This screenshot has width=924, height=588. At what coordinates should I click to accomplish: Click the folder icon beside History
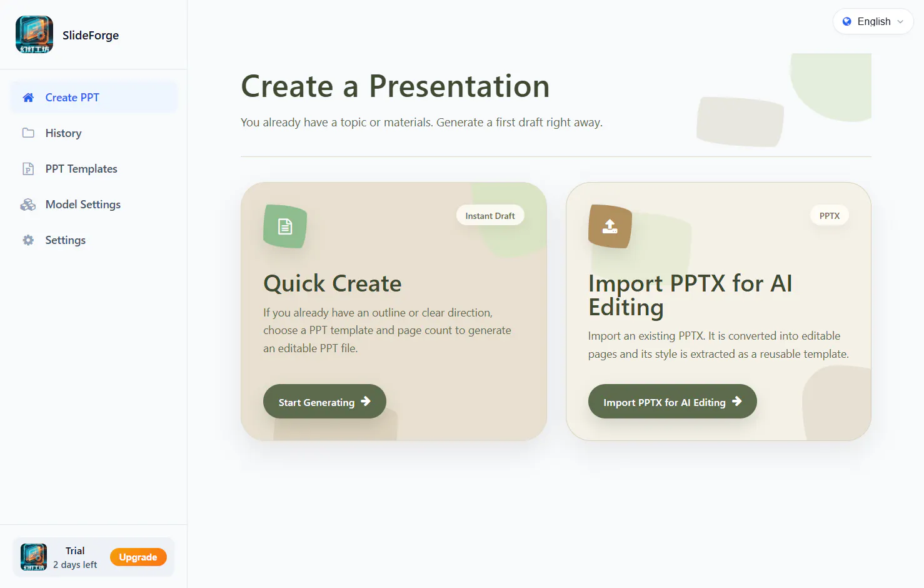(28, 133)
